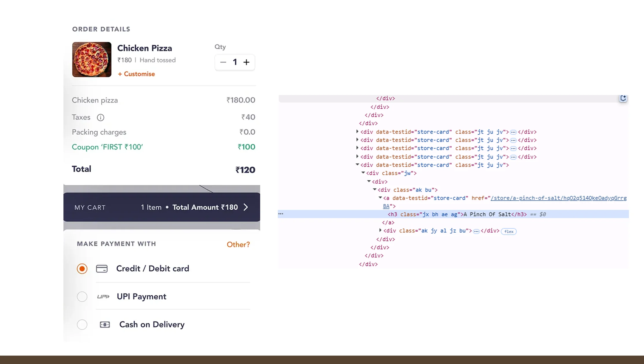Expand the second collapsed store-card div
The image size is (644, 364).
point(357,140)
